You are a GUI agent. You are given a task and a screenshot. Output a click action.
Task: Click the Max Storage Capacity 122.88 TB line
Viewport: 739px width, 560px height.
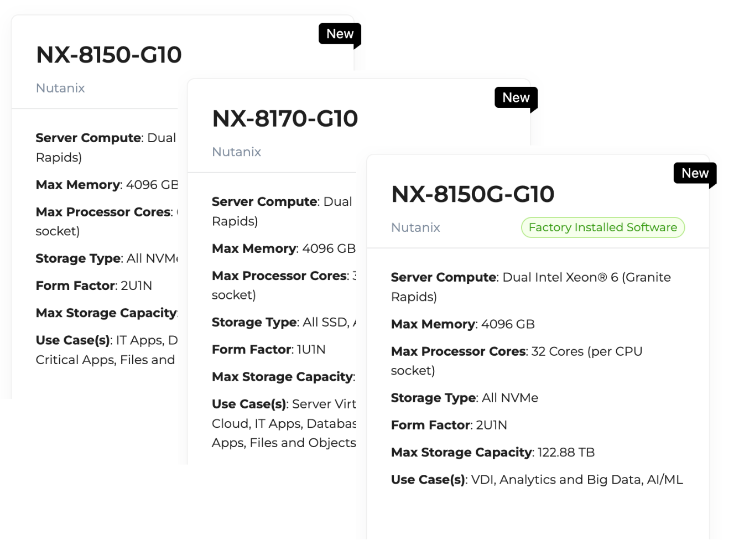tap(492, 453)
